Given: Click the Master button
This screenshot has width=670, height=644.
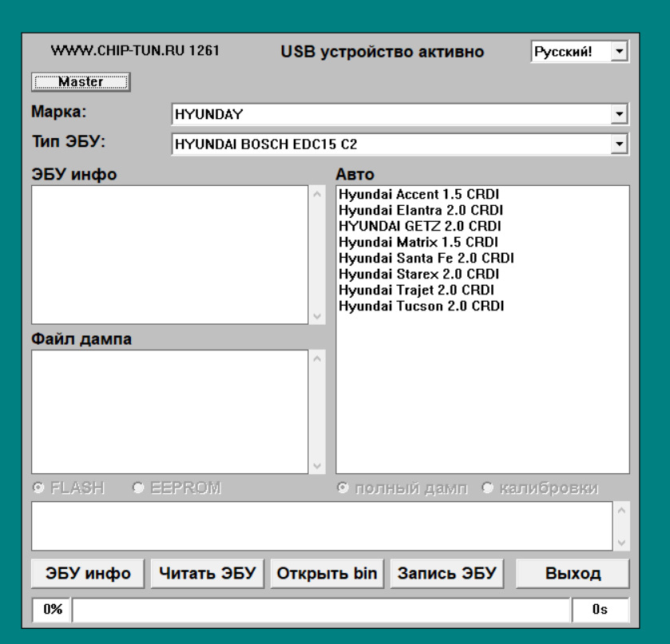Looking at the screenshot, I should (81, 81).
